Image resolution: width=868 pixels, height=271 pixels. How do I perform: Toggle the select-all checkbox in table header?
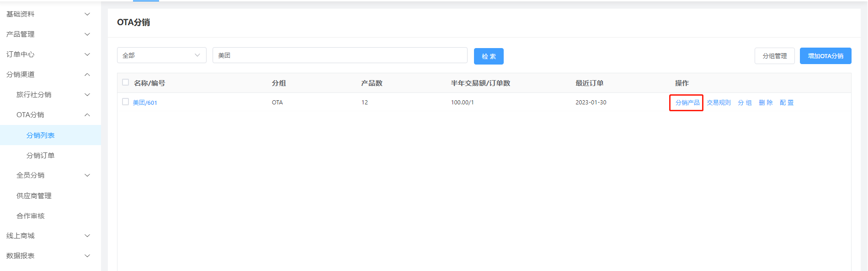(126, 82)
